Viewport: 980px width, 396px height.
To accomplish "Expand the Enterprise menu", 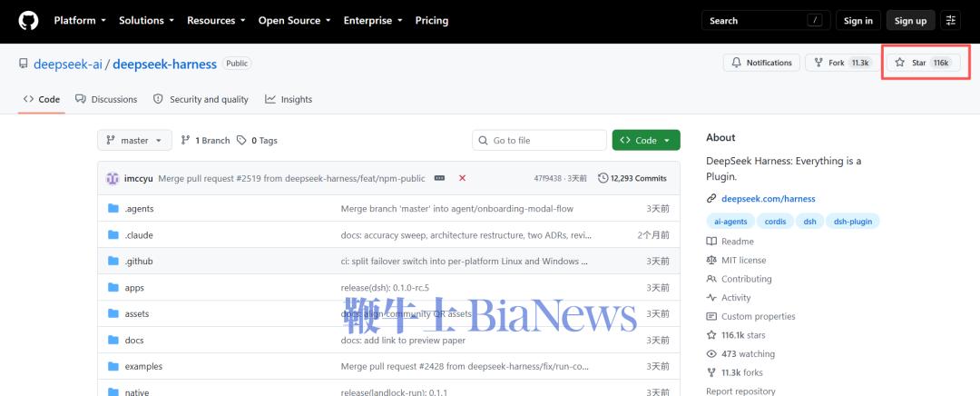I will [x=373, y=21].
